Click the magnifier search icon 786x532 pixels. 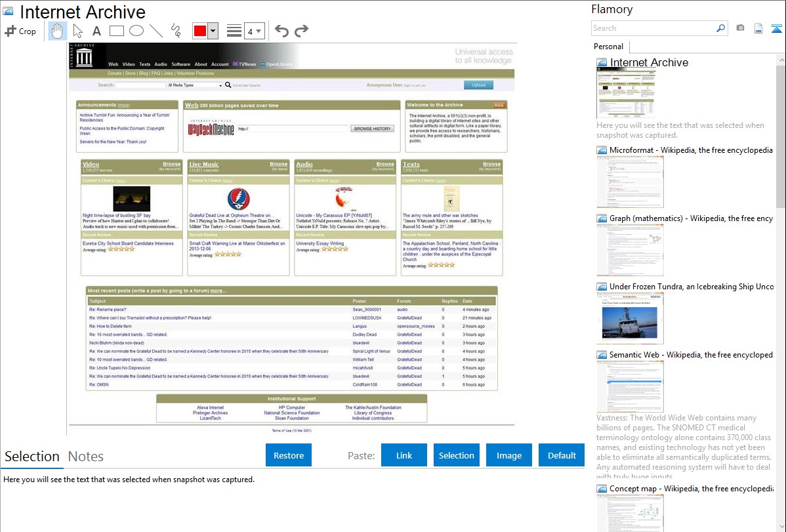coord(720,28)
